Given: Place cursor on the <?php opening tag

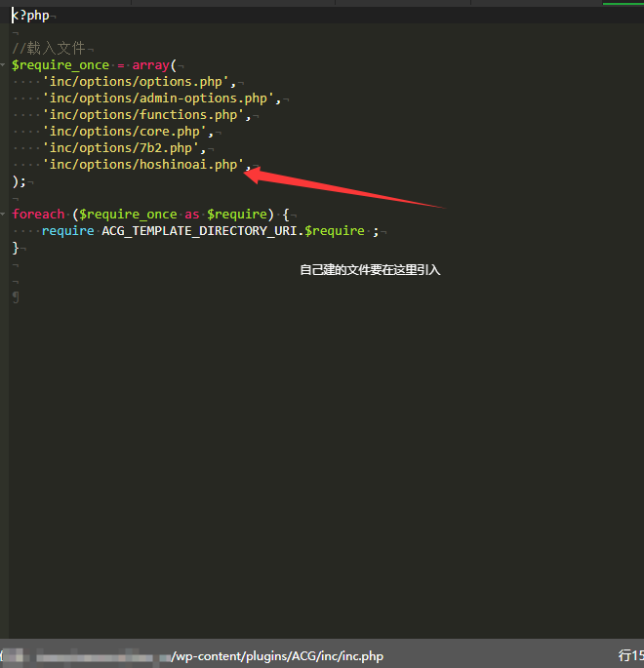Looking at the screenshot, I should point(31,16).
